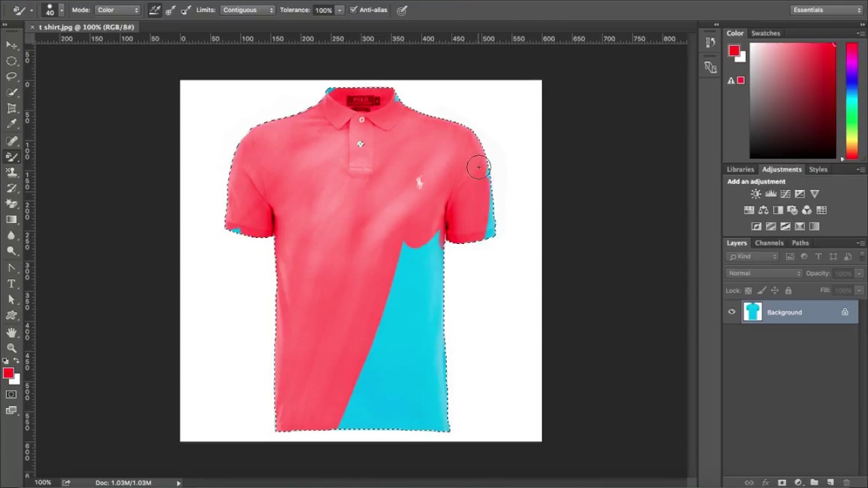868x488 pixels.
Task: Switch to the Paths tab
Action: point(800,243)
